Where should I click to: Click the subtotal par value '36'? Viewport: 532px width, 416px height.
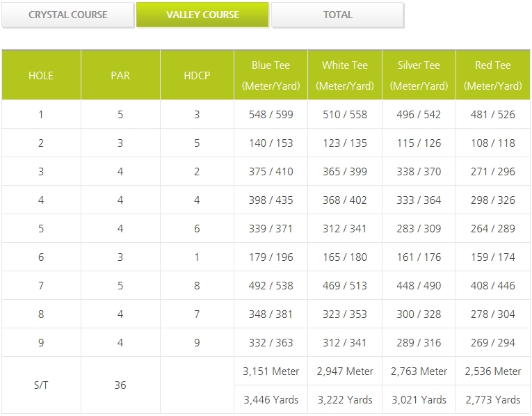tap(120, 385)
